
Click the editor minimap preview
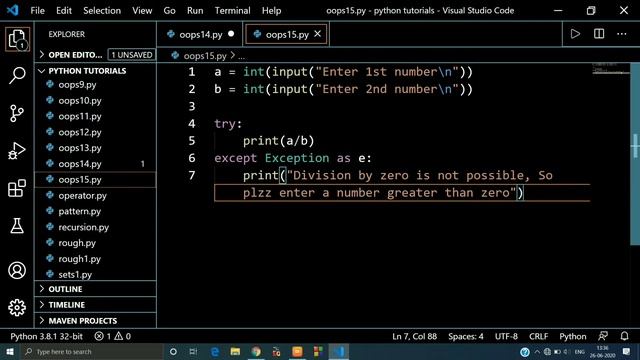click(x=611, y=69)
